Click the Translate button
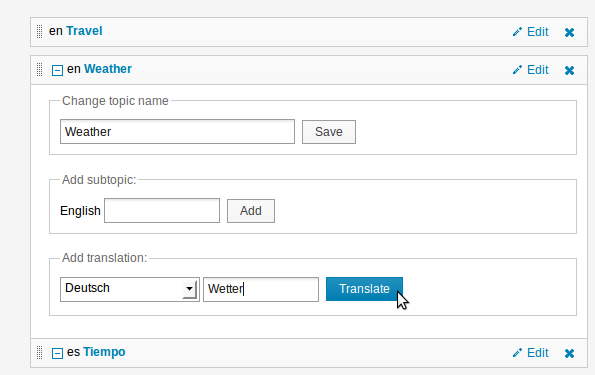The width and height of the screenshot is (595, 375). point(364,289)
